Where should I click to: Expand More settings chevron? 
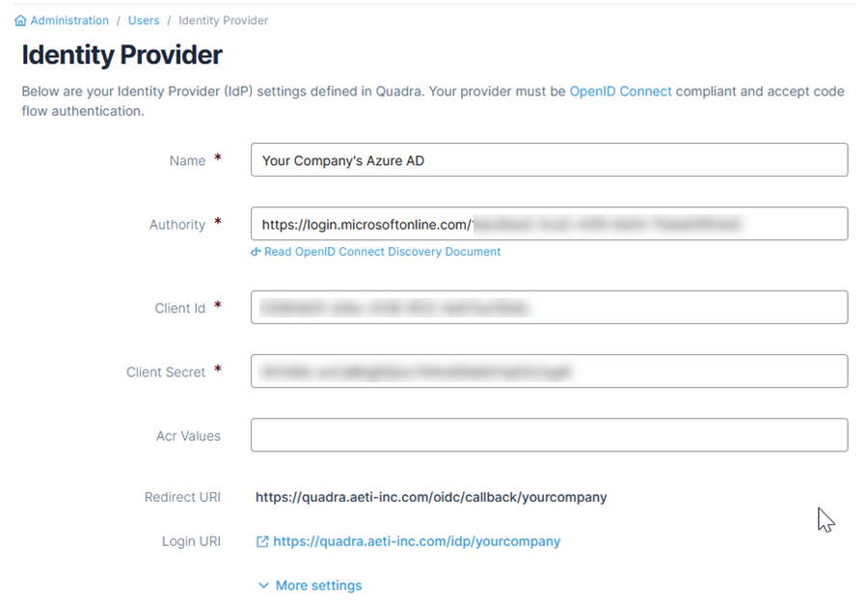tap(263, 586)
